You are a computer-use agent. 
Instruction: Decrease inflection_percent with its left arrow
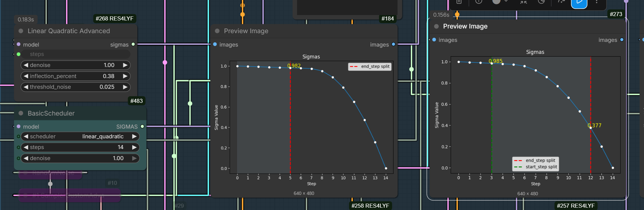point(26,76)
